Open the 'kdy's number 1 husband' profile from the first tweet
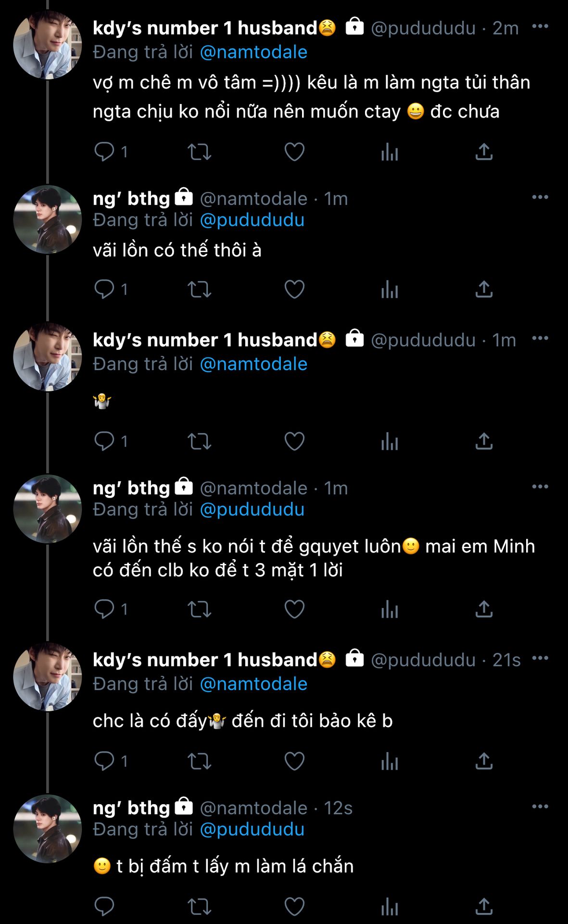Screen dimensions: 568x924 click(x=205, y=28)
